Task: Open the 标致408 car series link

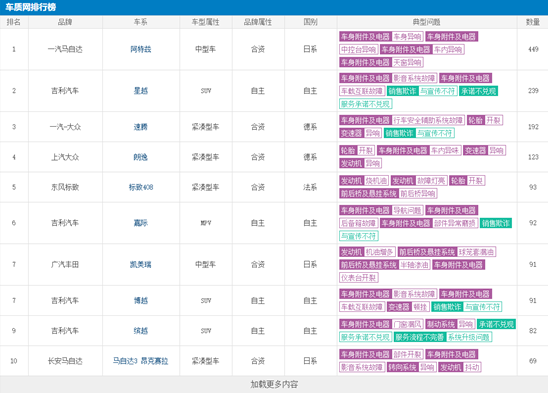Action: tap(141, 187)
